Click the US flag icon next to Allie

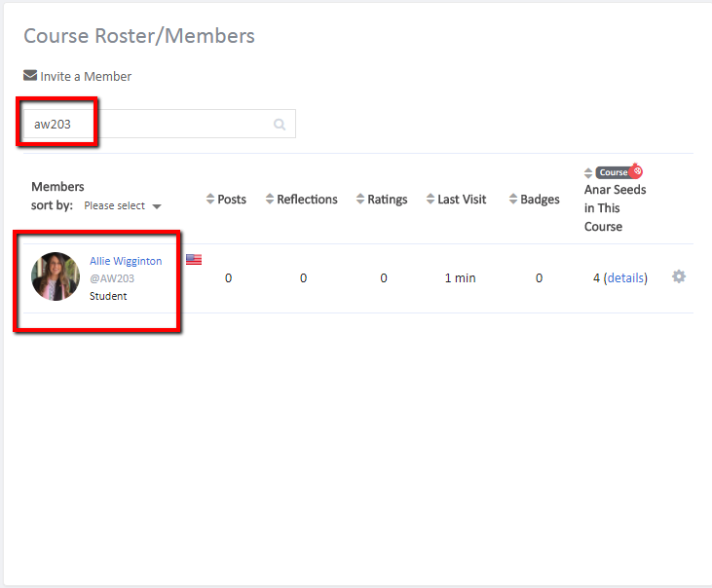point(194,260)
